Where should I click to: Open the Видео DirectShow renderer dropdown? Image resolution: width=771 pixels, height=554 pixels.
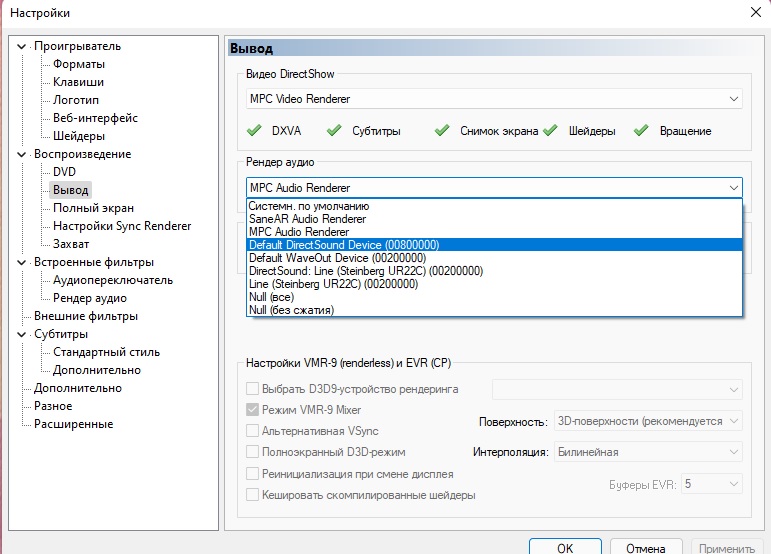494,99
